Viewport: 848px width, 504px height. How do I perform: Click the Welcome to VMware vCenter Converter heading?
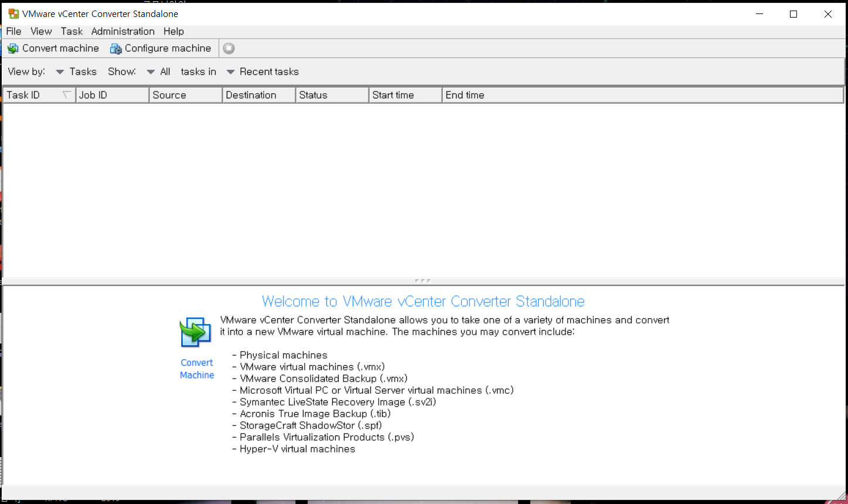pos(423,301)
